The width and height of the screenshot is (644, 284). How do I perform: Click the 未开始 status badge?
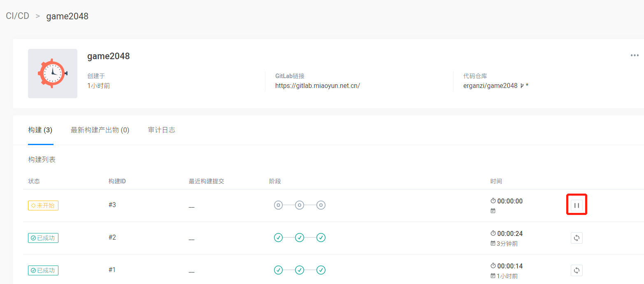point(43,205)
